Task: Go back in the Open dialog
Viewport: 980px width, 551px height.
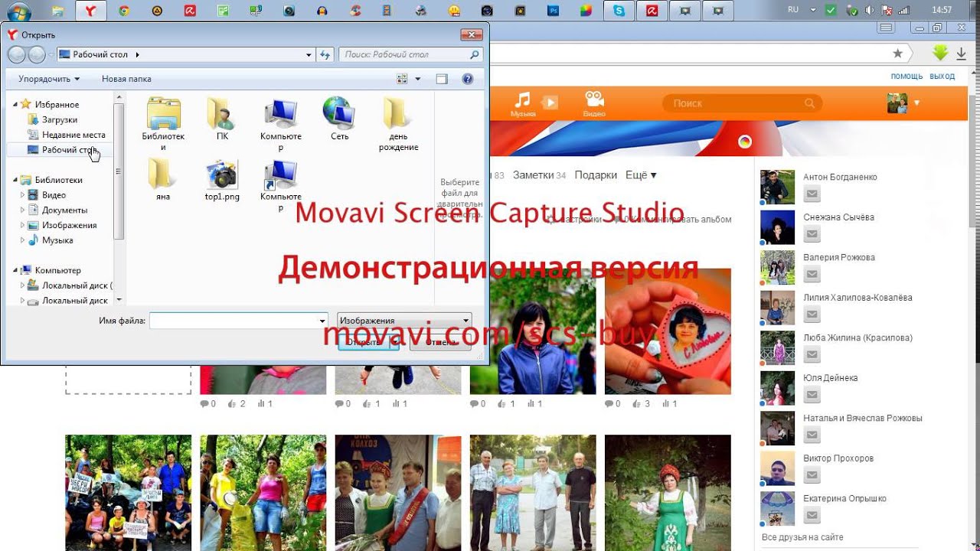Action: [17, 54]
